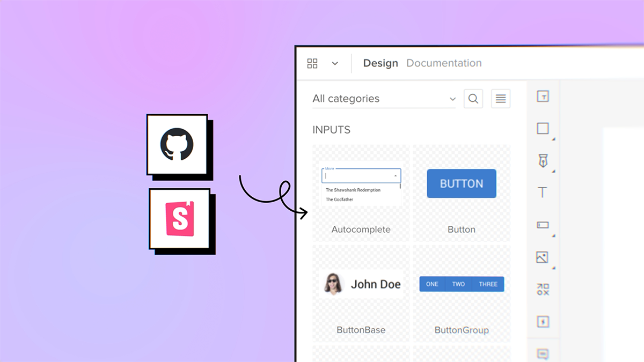Select the boxed T text field tool
This screenshot has height=362, width=644.
click(x=543, y=97)
